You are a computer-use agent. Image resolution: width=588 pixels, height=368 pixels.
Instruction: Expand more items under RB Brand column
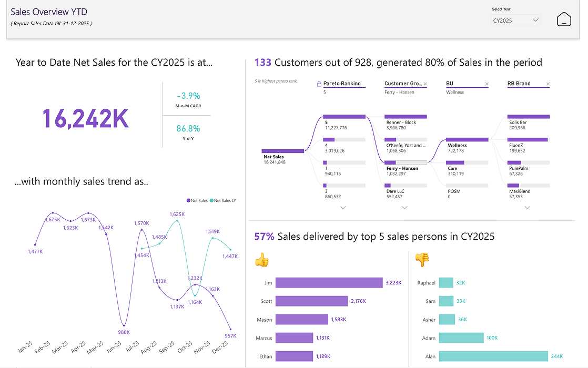527,208
